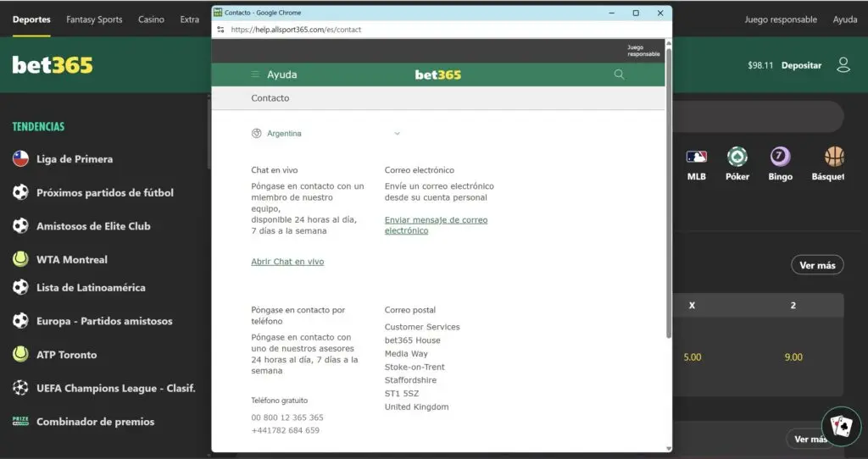Screen dimensions: 868x459
Task: Expand the Argentina country dropdown
Action: pos(326,133)
